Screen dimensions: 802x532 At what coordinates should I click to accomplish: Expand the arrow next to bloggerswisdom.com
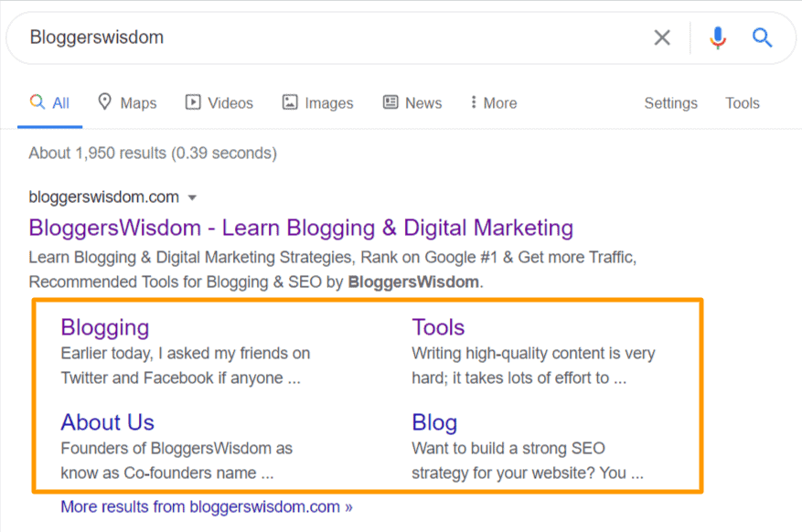(192, 197)
